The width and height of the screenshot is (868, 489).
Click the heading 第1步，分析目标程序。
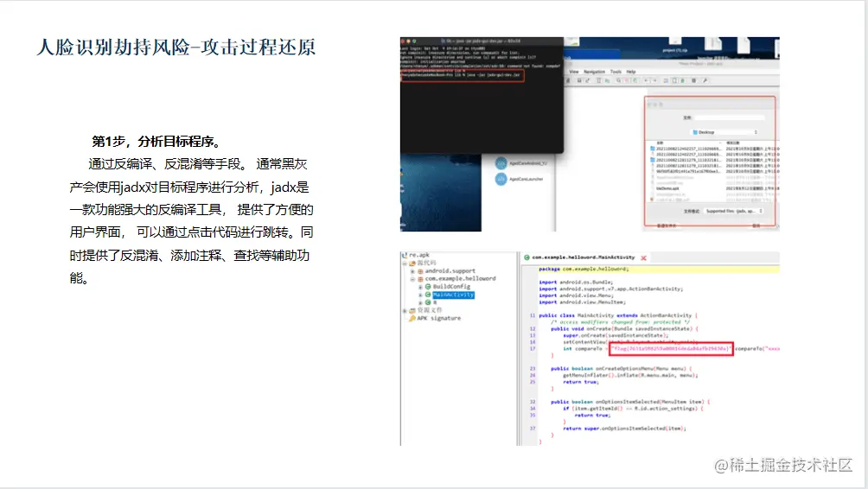pyautogui.click(x=157, y=142)
